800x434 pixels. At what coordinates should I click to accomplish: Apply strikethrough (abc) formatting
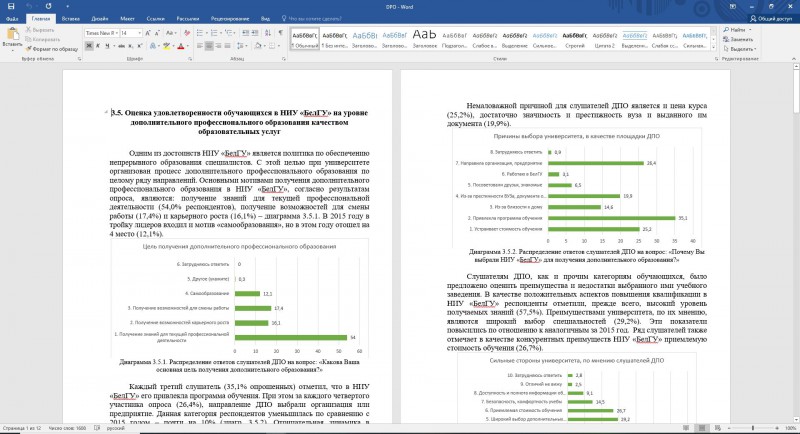click(121, 46)
